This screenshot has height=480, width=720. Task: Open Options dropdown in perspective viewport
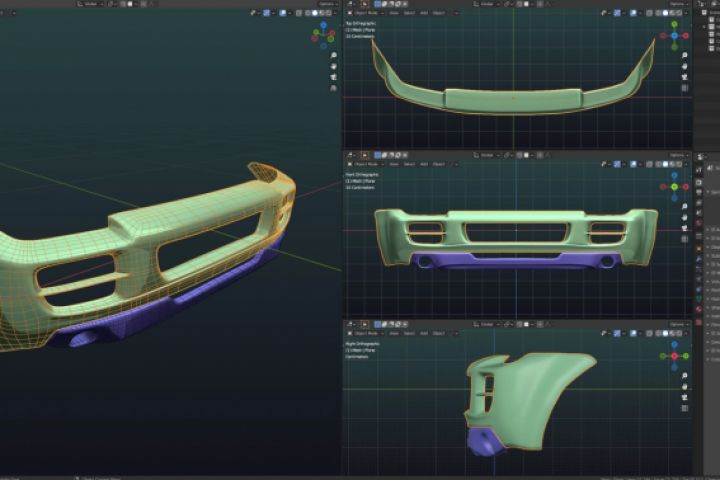pos(327,4)
